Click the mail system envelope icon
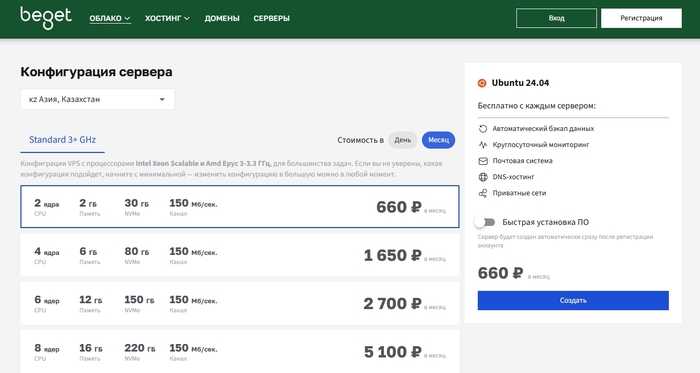This screenshot has width=700, height=373. point(483,161)
